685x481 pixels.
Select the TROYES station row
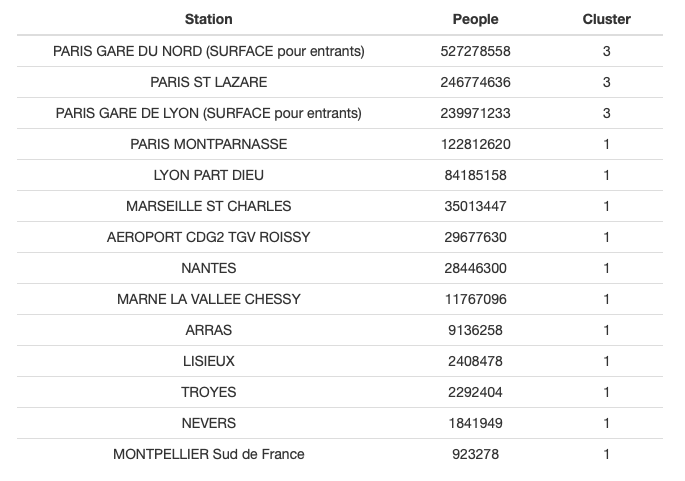[x=340, y=392]
